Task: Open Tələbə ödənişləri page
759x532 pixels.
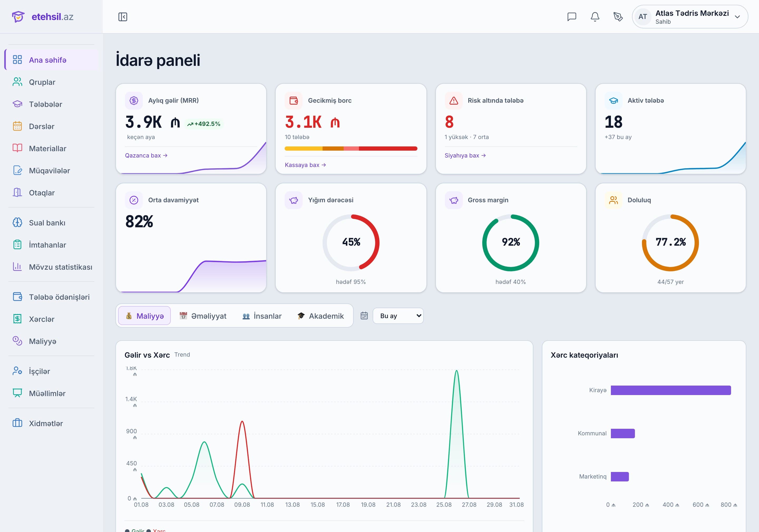Action: tap(52, 297)
